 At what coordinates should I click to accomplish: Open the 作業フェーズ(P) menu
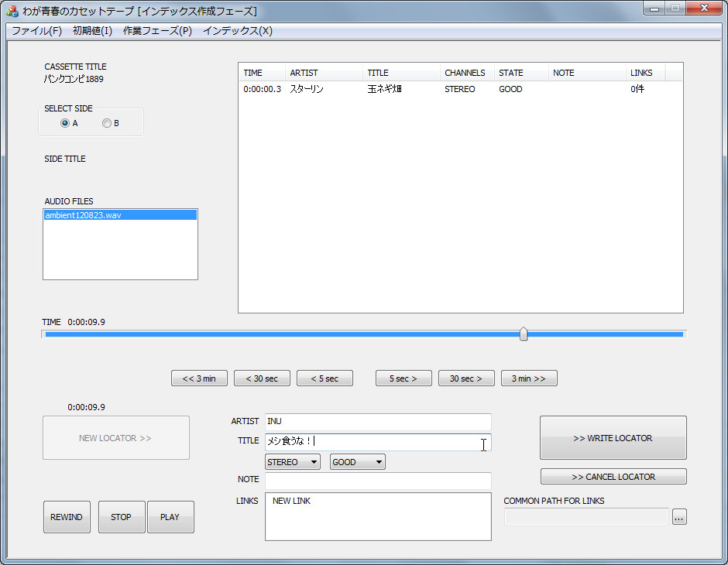(157, 31)
